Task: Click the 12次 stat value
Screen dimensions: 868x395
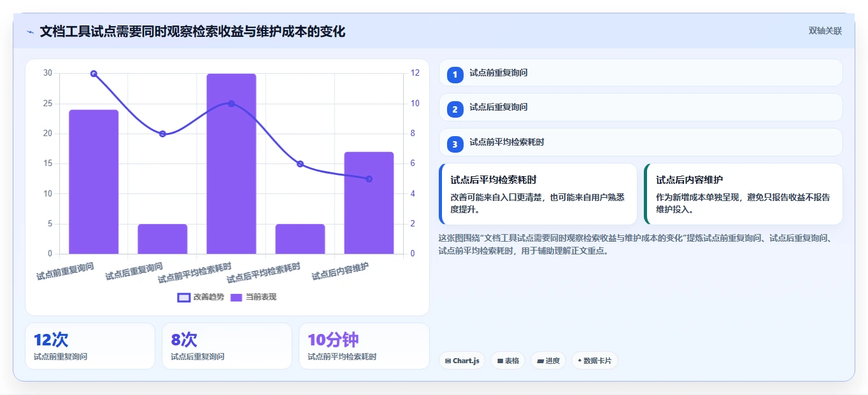Action: [x=51, y=340]
